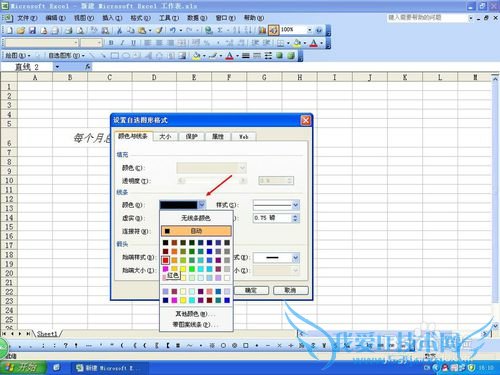Adjust the line weight 0.75 磅 spinner
The width and height of the screenshot is (500, 375).
pyautogui.click(x=295, y=218)
